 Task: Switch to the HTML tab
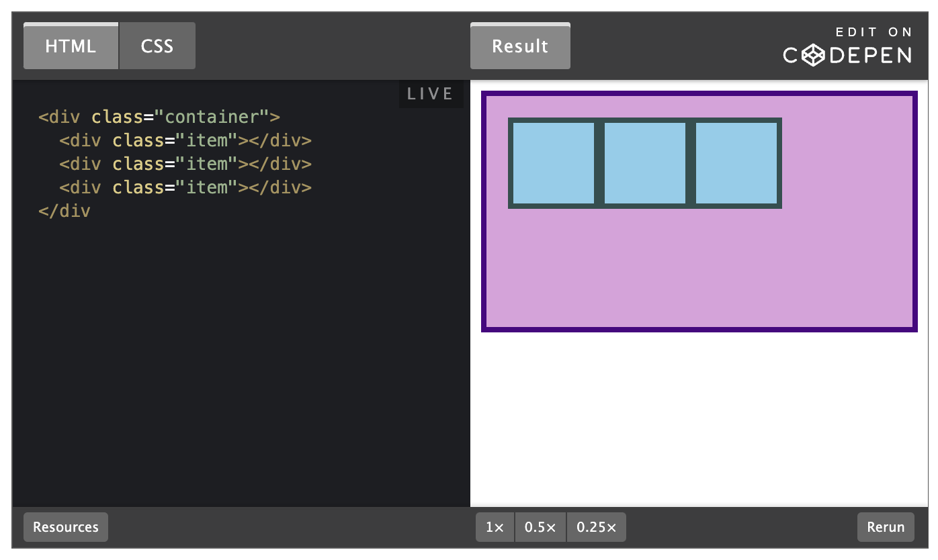[71, 46]
